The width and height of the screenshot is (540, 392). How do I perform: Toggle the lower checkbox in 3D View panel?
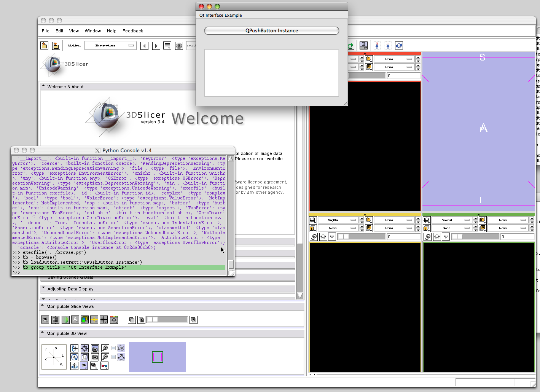[x=113, y=357]
